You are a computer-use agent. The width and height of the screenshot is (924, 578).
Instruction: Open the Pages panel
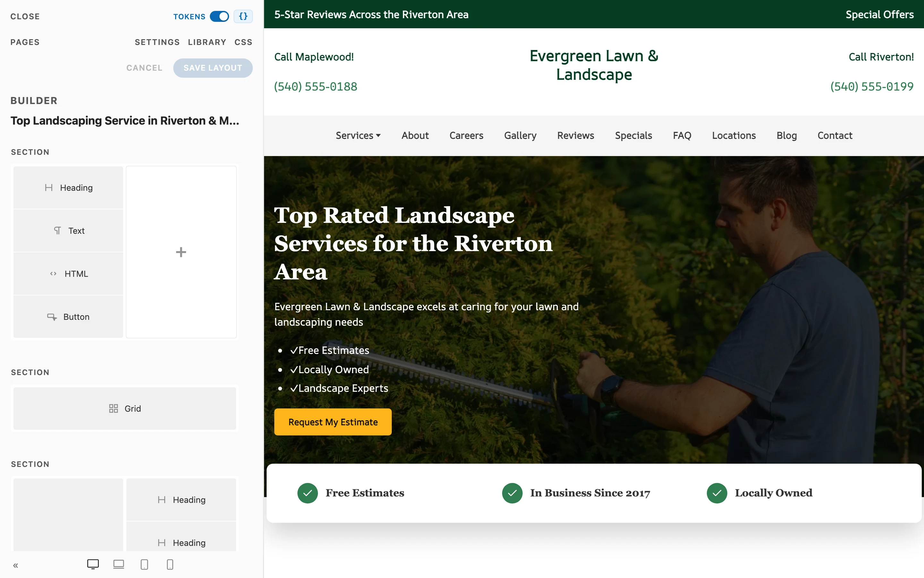tap(25, 42)
